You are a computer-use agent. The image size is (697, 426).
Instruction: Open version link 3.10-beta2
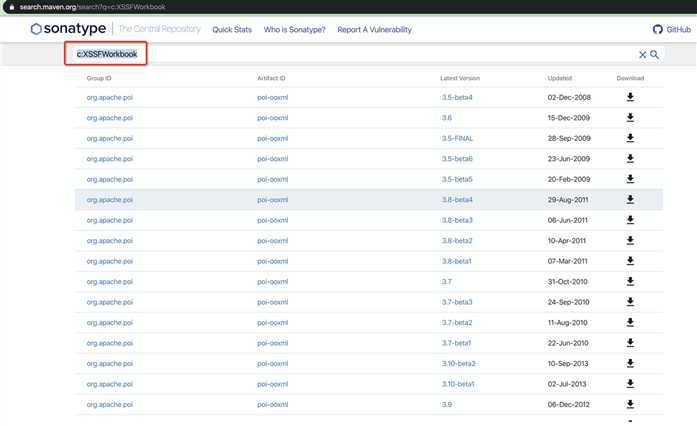click(459, 363)
